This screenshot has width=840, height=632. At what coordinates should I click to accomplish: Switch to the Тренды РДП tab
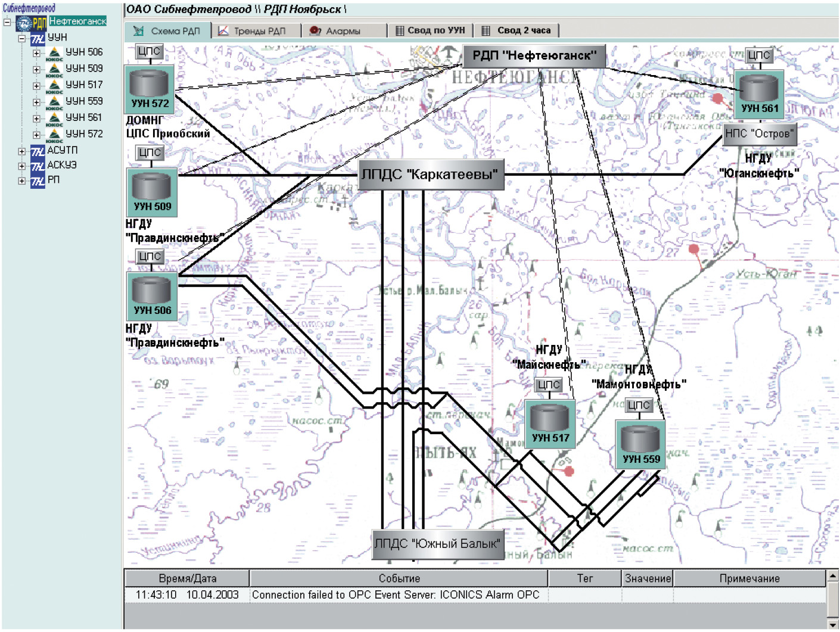point(257,31)
